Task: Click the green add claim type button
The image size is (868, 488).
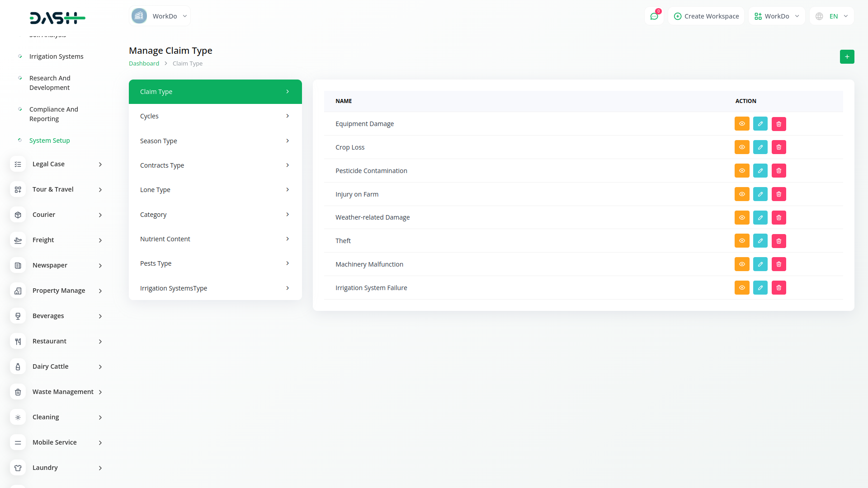Action: [847, 56]
